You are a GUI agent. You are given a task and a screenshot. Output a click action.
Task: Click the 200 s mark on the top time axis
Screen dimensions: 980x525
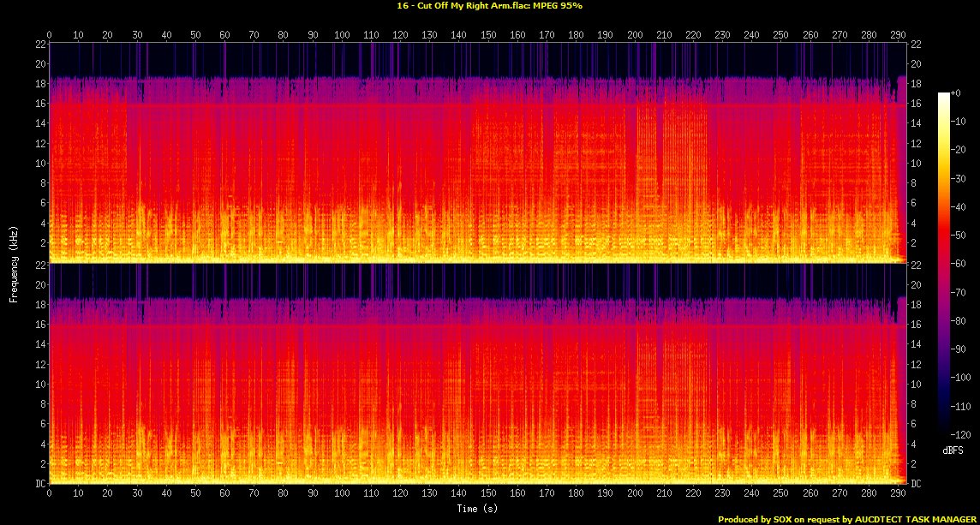(635, 35)
